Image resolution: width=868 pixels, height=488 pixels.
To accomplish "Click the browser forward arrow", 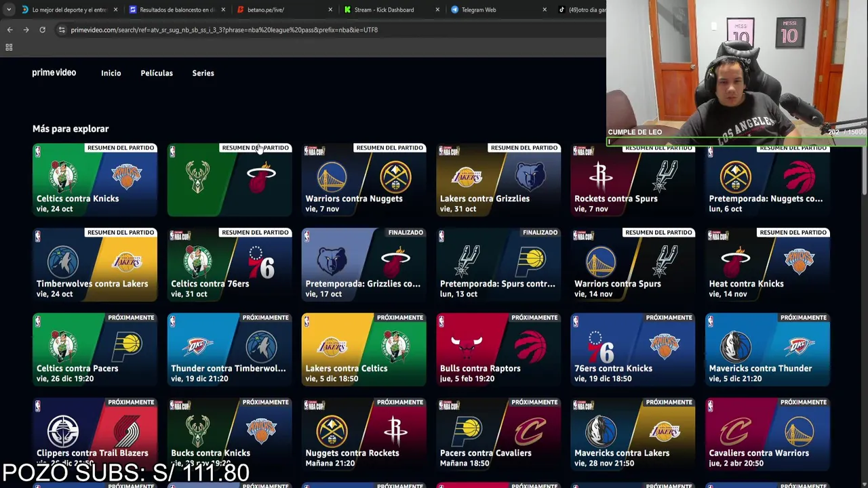I will [x=26, y=30].
